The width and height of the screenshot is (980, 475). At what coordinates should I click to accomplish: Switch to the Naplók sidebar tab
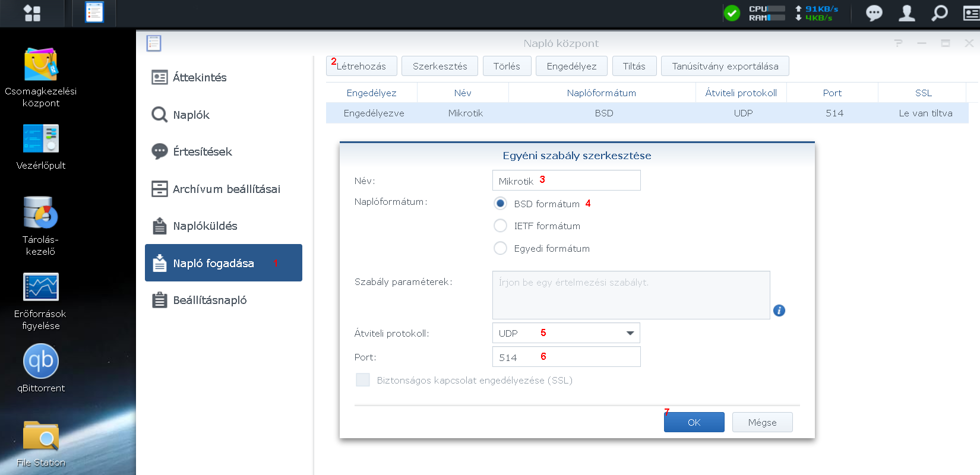click(191, 115)
